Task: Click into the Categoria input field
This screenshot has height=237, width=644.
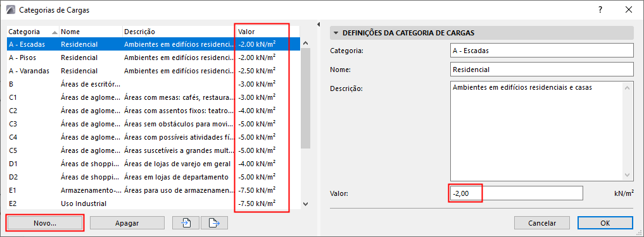Action: pos(541,51)
